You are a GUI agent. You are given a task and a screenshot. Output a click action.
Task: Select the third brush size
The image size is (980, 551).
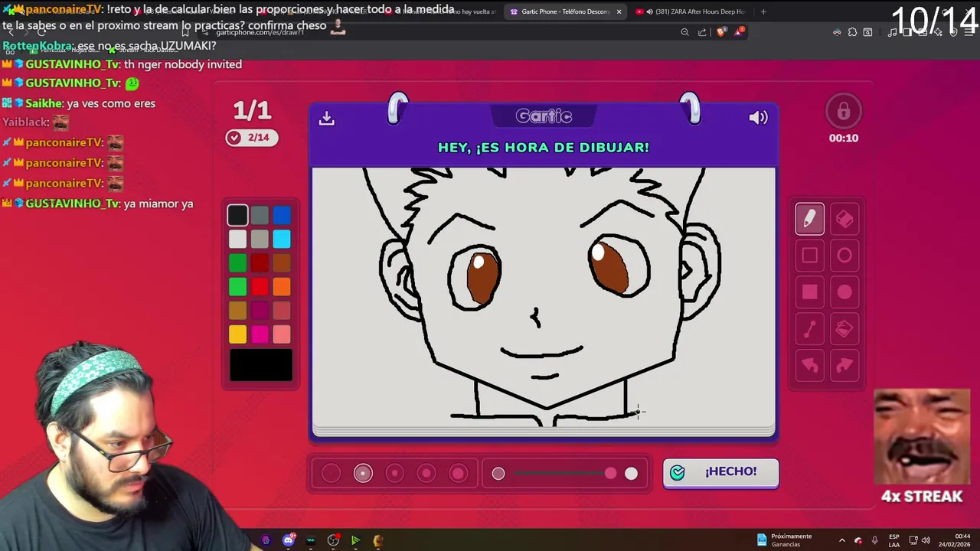coord(395,474)
